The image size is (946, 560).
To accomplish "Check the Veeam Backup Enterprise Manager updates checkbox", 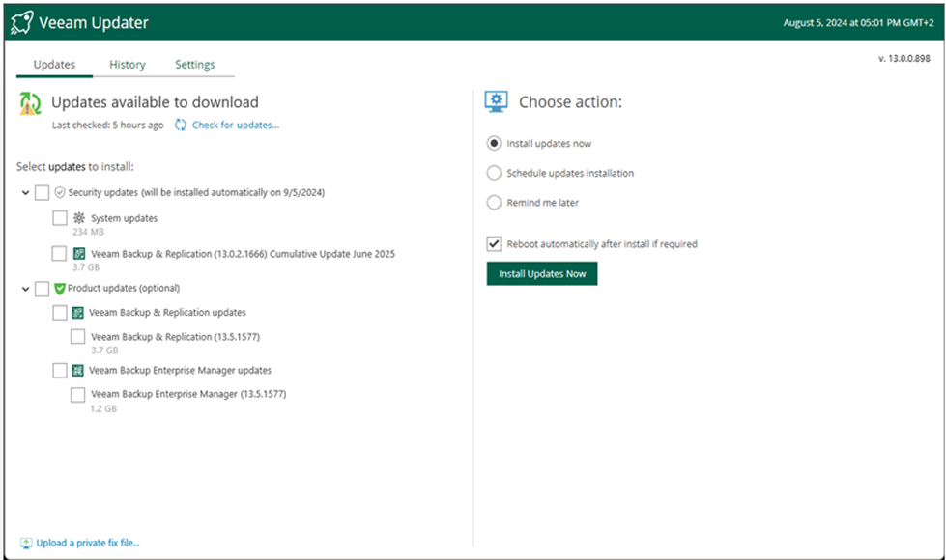I will point(60,370).
